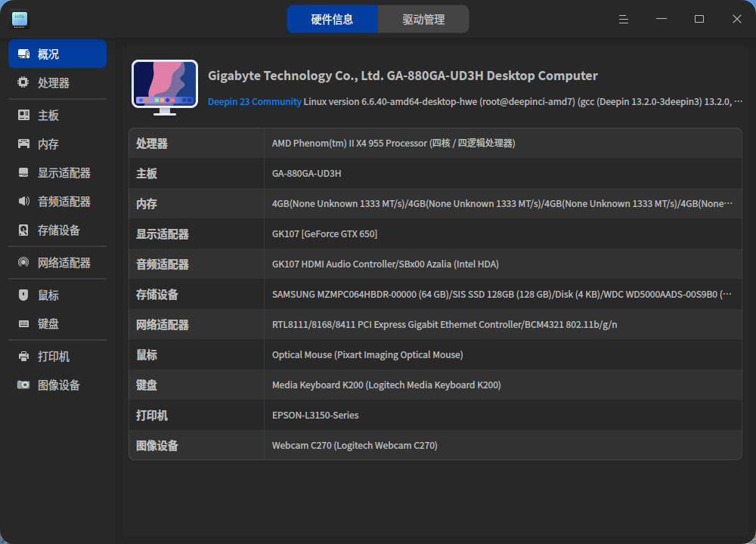This screenshot has height=544, width=756.
Task: Click the Gigabyte GA-880GA-UD3H Desktop Computer title
Action: click(x=403, y=76)
